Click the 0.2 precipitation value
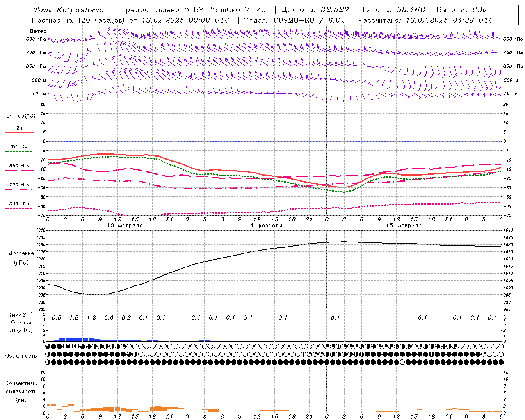 (x=126, y=318)
